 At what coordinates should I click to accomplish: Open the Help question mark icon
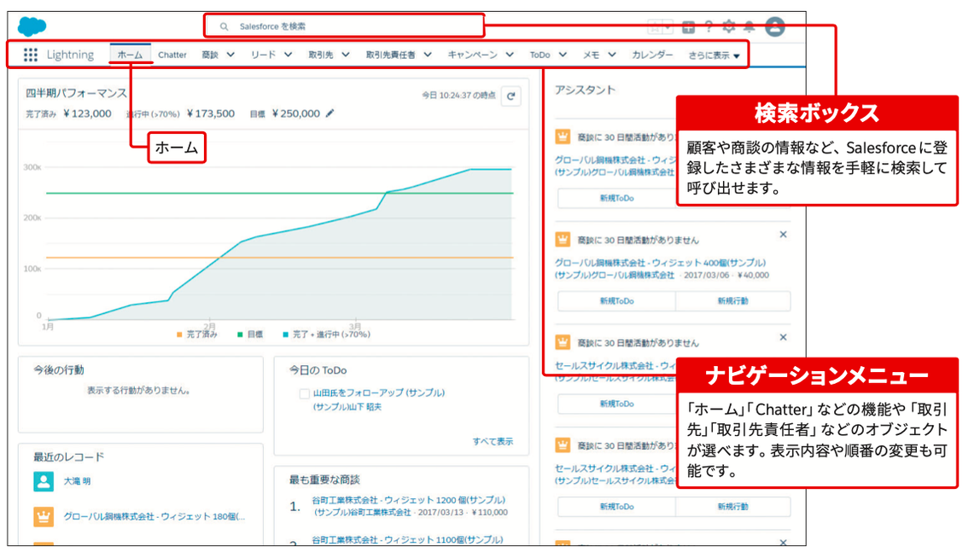coord(709,26)
